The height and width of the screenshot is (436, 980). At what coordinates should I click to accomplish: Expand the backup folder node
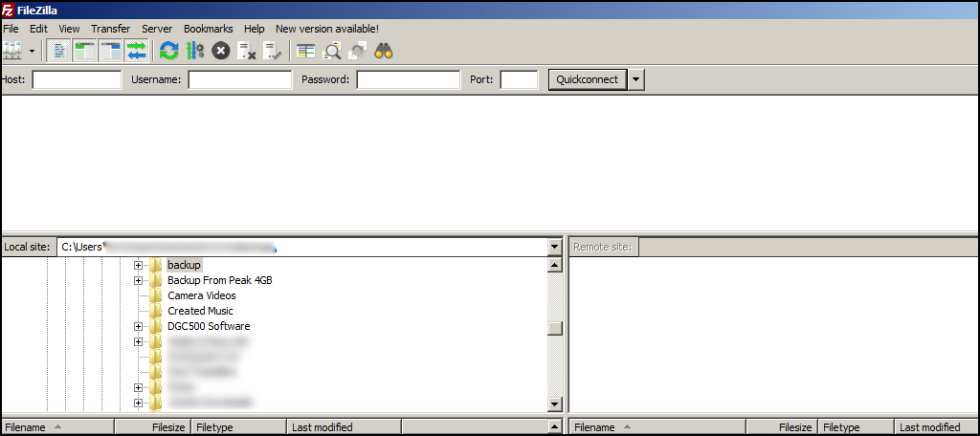[x=138, y=266]
